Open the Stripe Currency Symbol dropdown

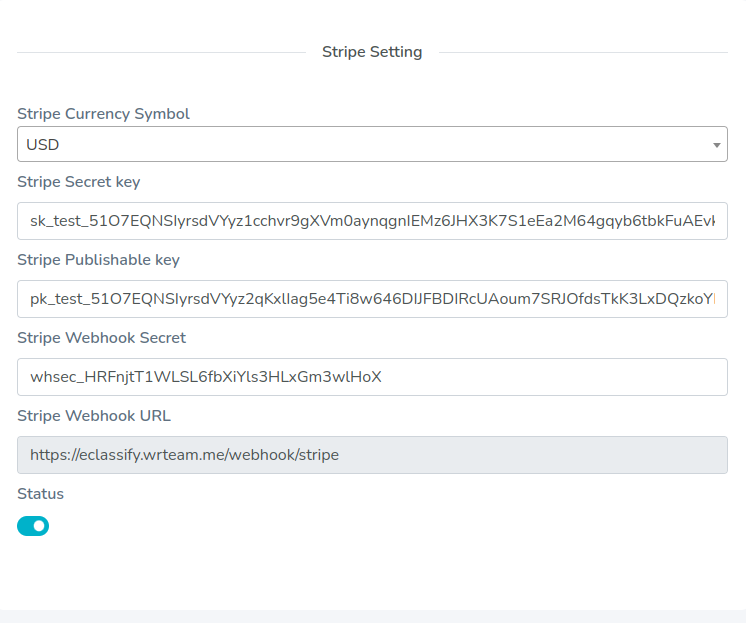371,144
